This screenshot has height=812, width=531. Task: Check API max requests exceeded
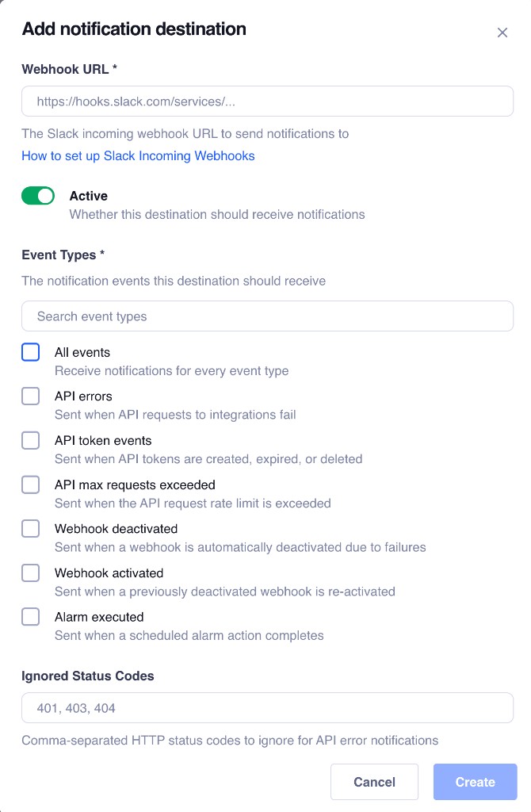coord(30,484)
